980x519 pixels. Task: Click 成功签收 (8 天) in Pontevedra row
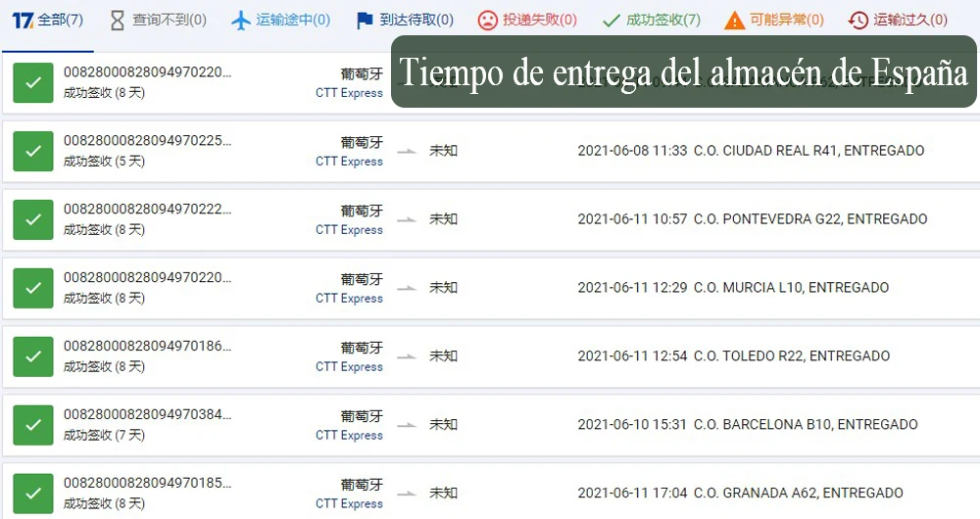pyautogui.click(x=105, y=230)
